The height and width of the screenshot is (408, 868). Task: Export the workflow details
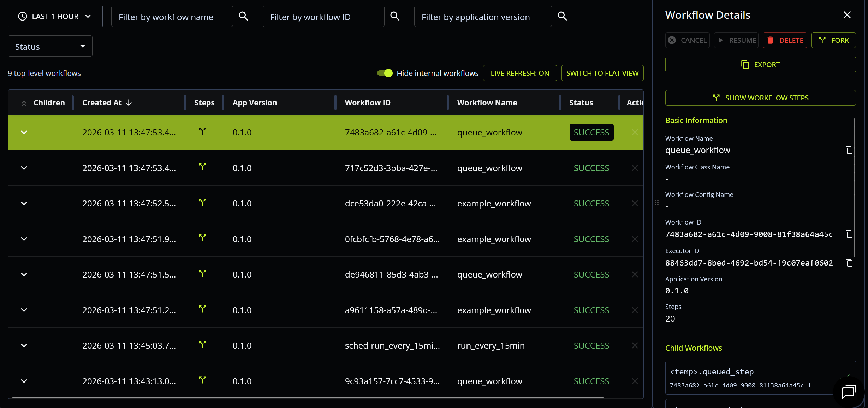point(760,64)
